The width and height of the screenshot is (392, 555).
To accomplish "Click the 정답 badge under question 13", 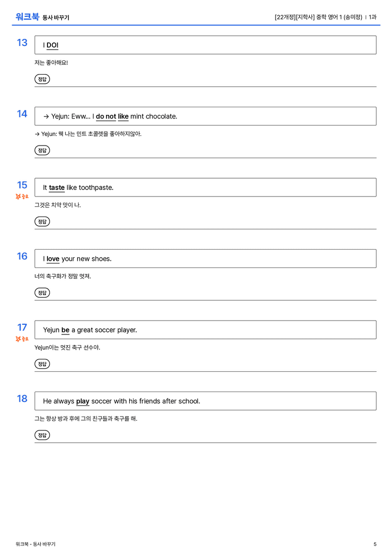I will point(42,79).
